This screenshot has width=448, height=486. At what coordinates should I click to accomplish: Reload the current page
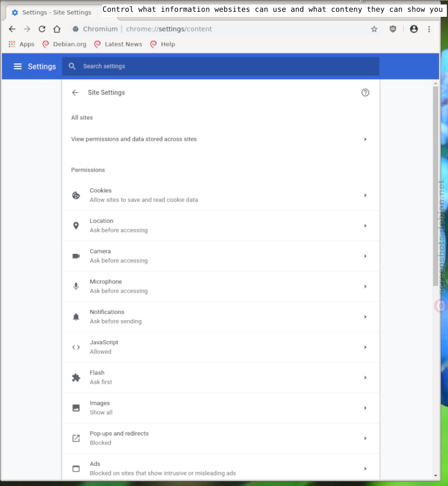pyautogui.click(x=42, y=29)
